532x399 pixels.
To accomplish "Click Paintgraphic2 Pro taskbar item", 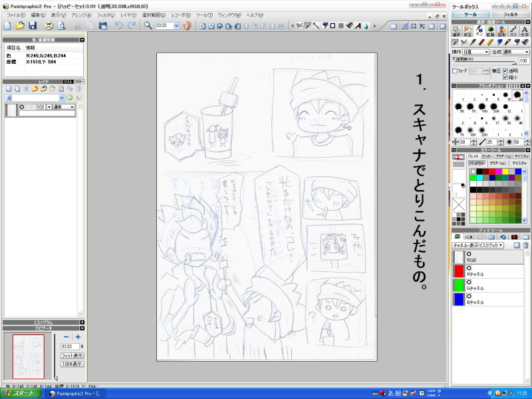I will click(76, 394).
